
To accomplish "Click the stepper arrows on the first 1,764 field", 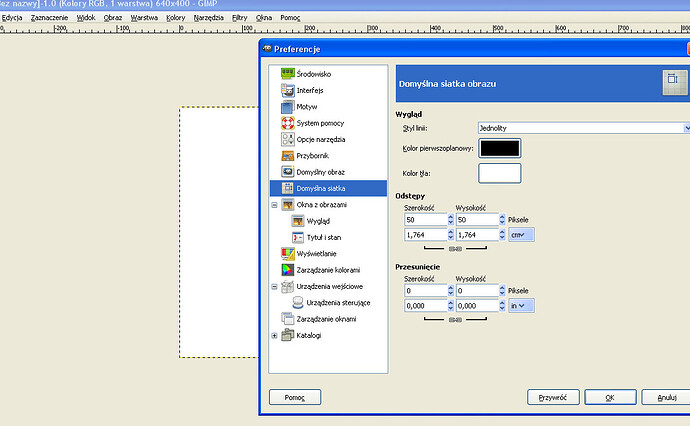I will pos(451,235).
